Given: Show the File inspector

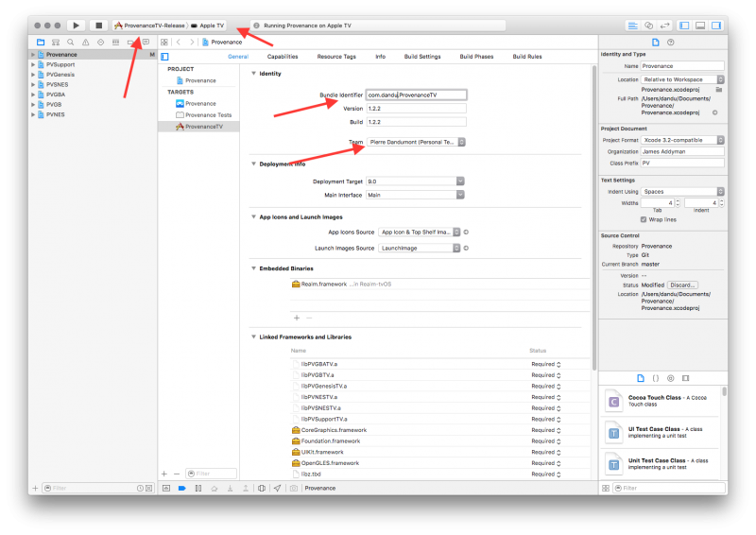Looking at the screenshot, I should click(655, 43).
